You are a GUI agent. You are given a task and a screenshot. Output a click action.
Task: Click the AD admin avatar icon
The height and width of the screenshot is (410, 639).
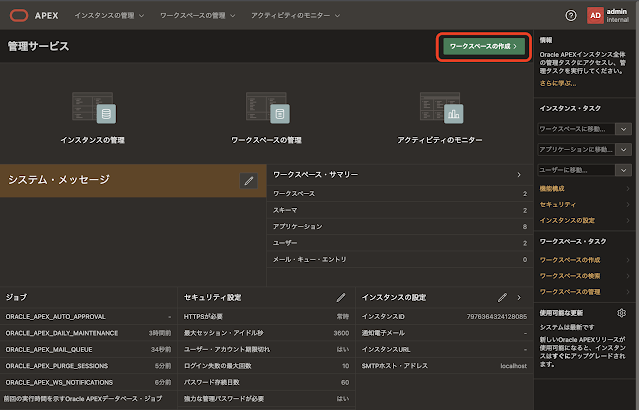pyautogui.click(x=595, y=15)
